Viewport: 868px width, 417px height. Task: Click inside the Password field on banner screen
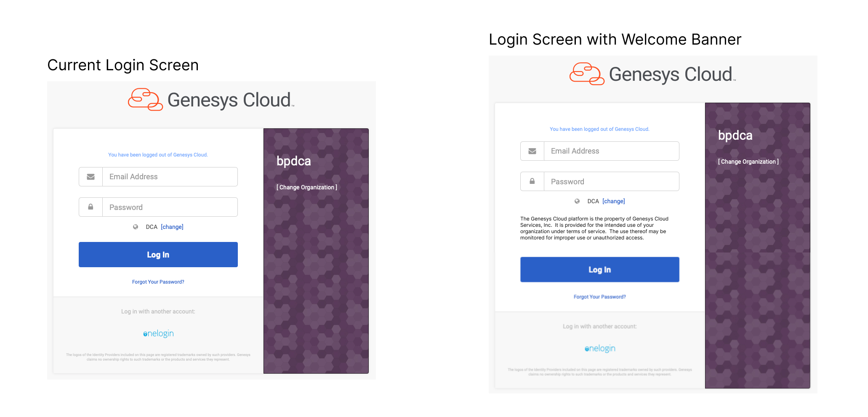click(611, 181)
